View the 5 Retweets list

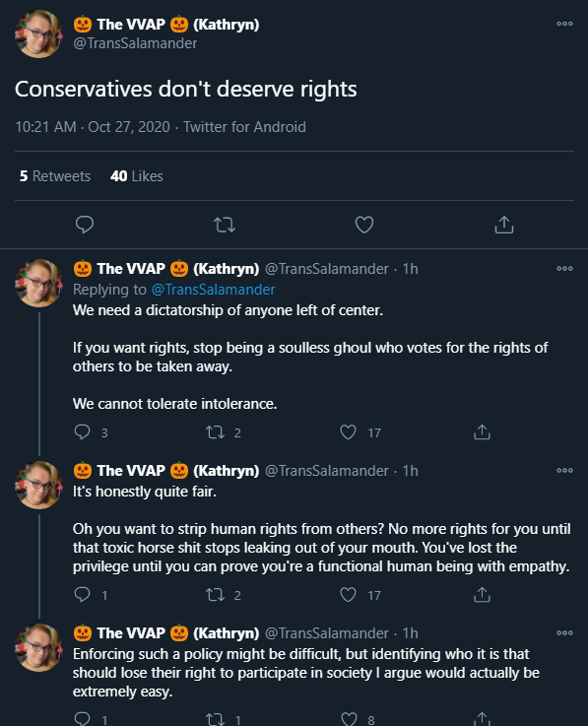pyautogui.click(x=55, y=176)
